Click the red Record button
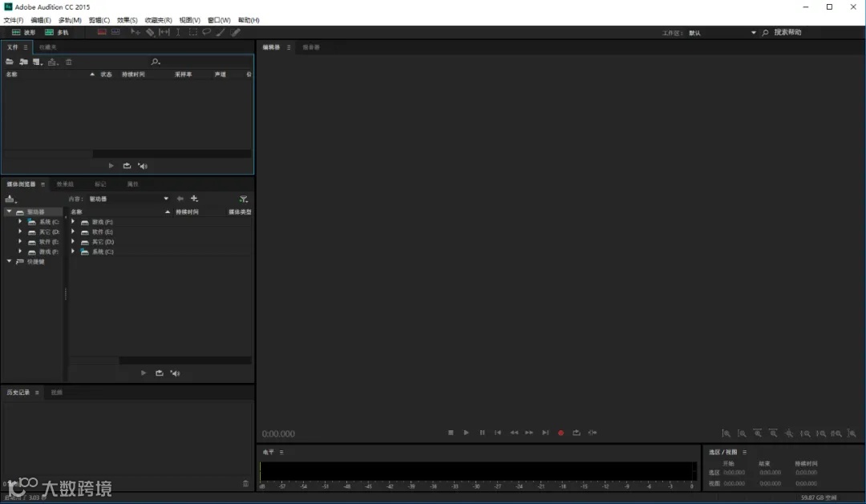866x504 pixels. [560, 433]
